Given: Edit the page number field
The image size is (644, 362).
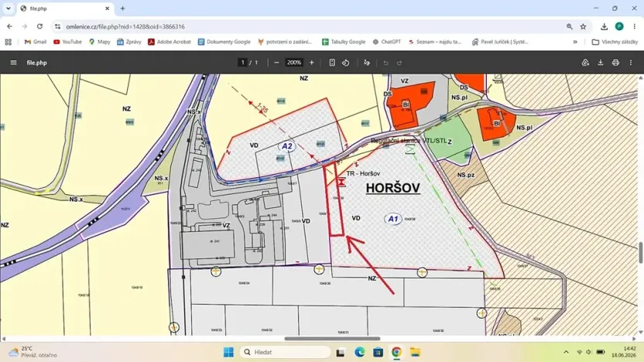Looking at the screenshot, I should tap(243, 63).
